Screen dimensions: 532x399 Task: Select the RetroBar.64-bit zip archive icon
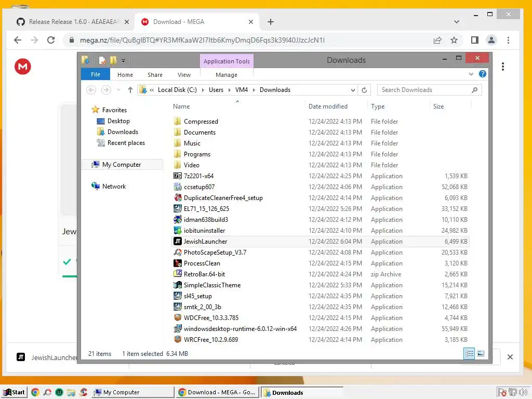click(178, 274)
